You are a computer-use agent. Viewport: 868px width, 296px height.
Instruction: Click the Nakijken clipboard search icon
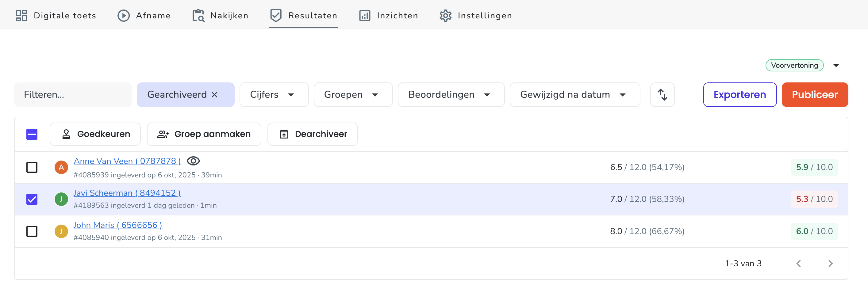click(198, 16)
